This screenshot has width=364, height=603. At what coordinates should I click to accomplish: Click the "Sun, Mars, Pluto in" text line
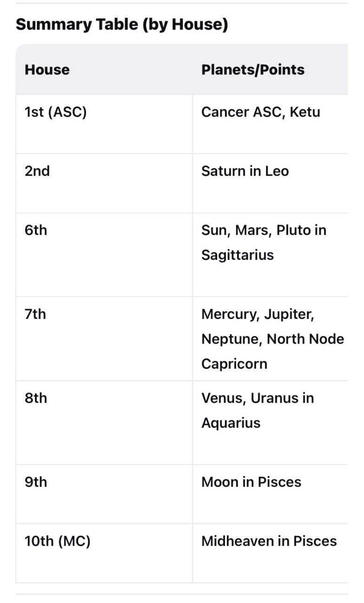[264, 230]
